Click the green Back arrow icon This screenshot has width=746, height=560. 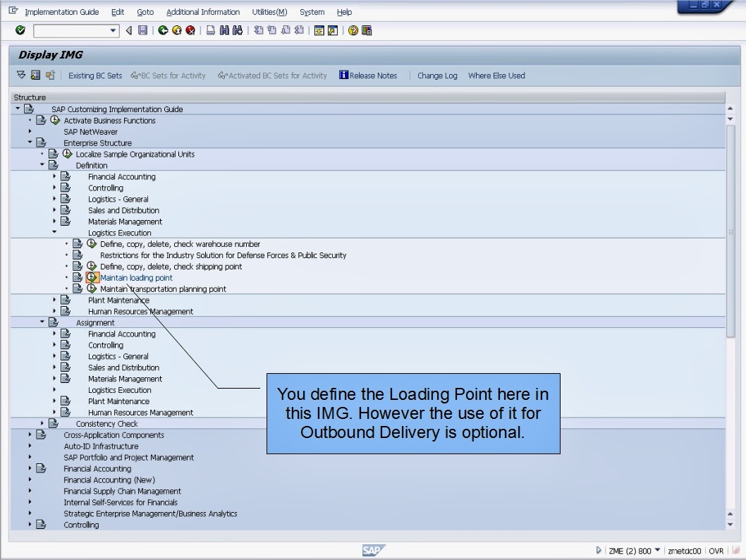[163, 30]
